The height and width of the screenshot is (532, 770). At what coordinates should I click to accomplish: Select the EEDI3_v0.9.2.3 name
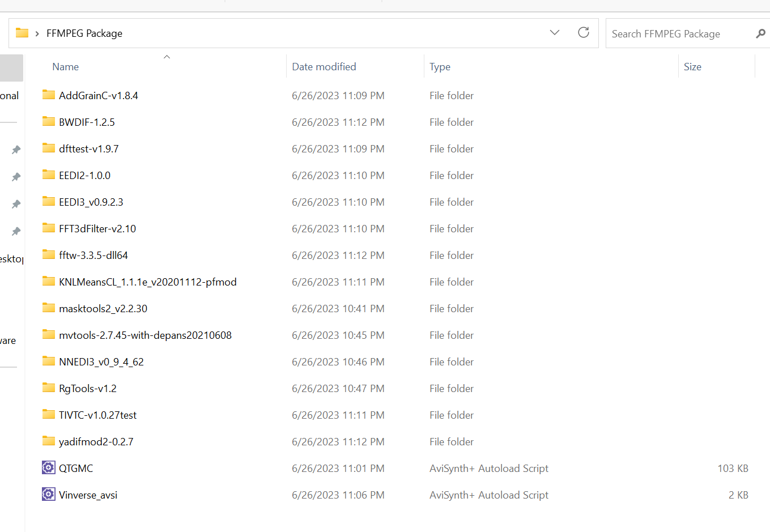[91, 202]
